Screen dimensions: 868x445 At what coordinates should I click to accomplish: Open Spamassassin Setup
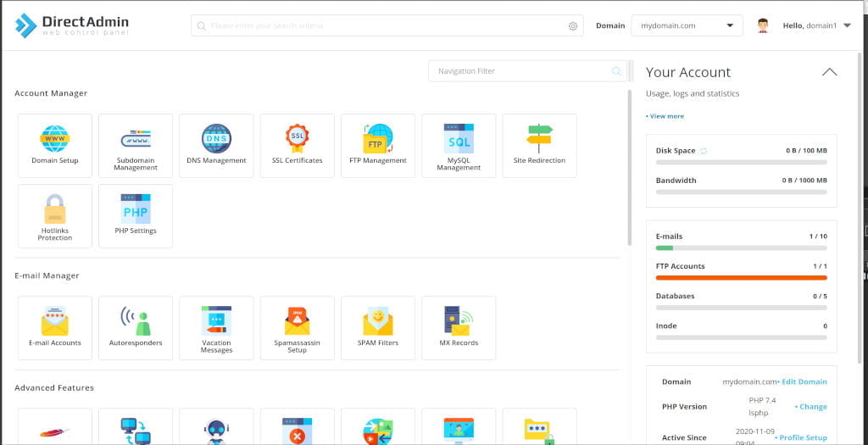point(298,328)
